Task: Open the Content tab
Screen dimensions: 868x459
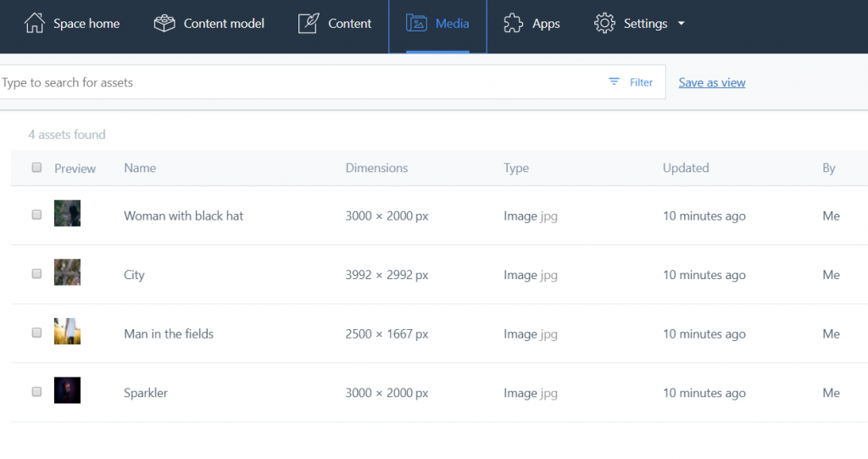Action: pos(349,24)
